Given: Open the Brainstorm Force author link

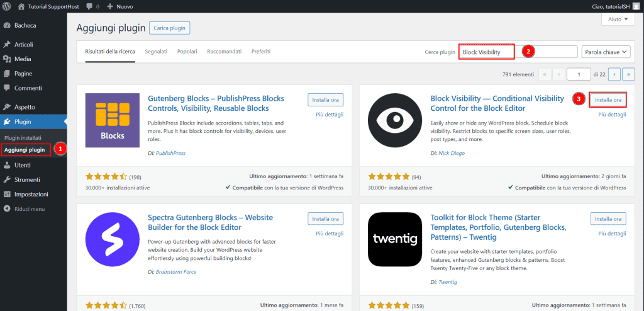Looking at the screenshot, I should pos(176,272).
